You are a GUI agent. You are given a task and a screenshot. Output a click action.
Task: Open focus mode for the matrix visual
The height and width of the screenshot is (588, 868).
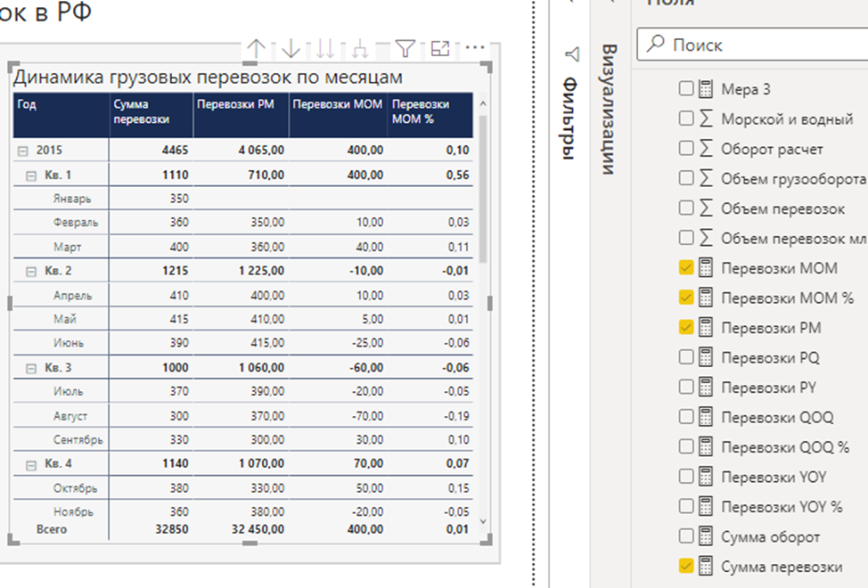click(x=440, y=49)
